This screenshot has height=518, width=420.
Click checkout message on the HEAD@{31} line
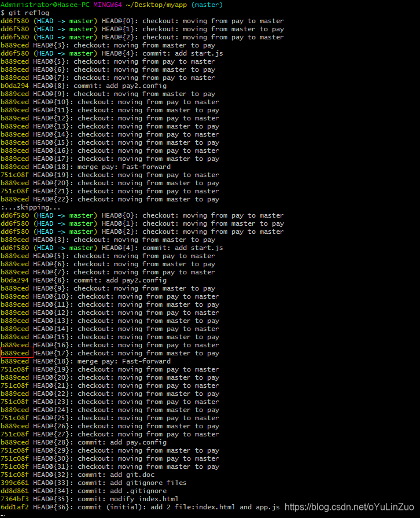(x=148, y=466)
